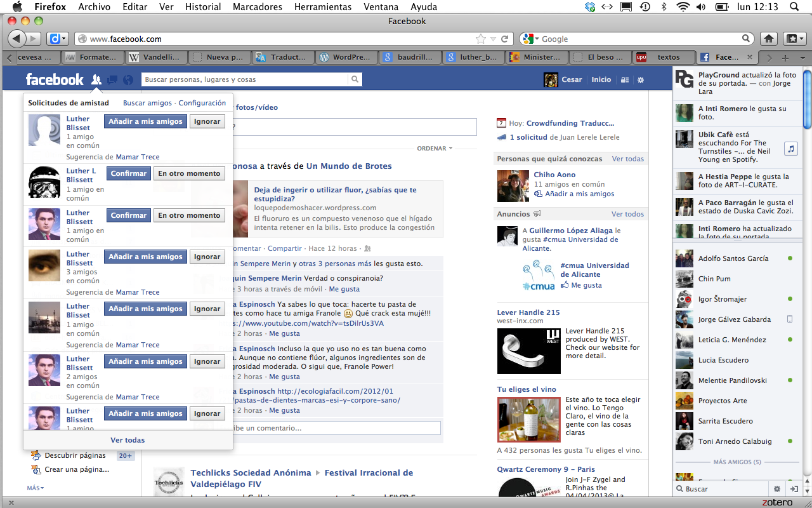Open the friend requests icon in Facebook header
Image resolution: width=812 pixels, height=508 pixels.
tap(96, 80)
